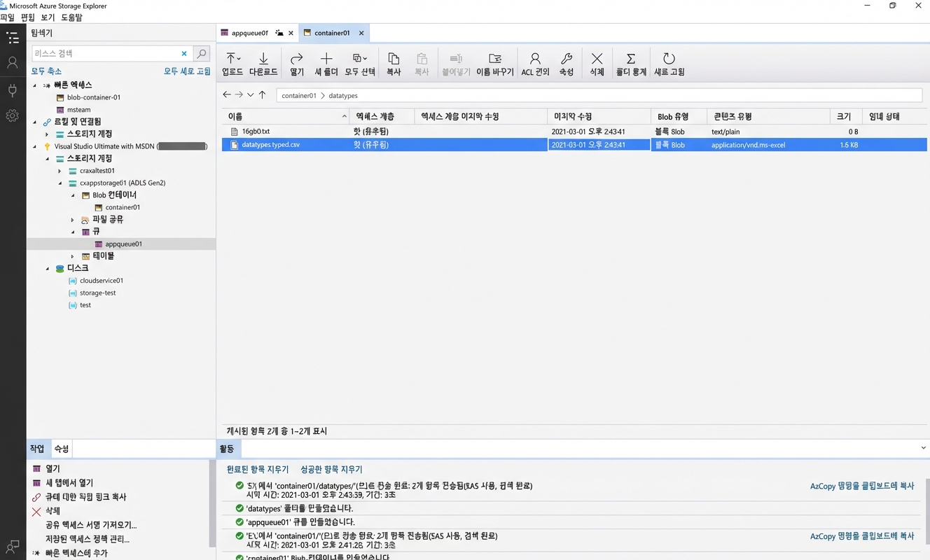Click the 모두 선택 select-all button
The height and width of the screenshot is (560, 930).
click(x=360, y=64)
